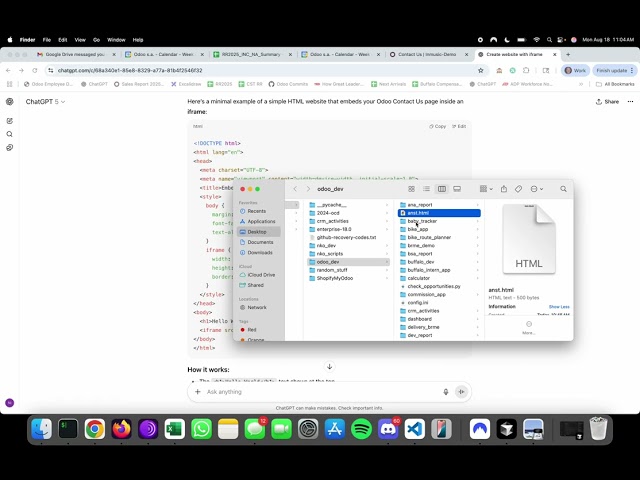
Task: Go back in Finder window
Action: pyautogui.click(x=295, y=189)
